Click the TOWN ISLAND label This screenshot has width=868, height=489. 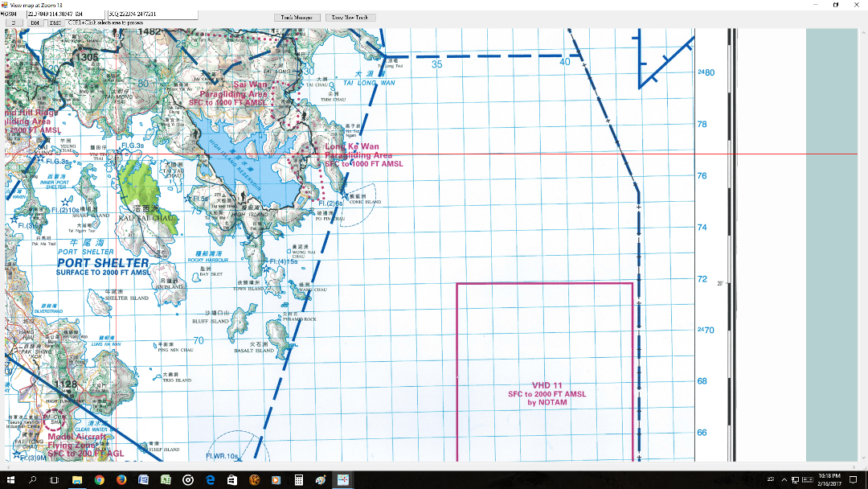coord(248,289)
